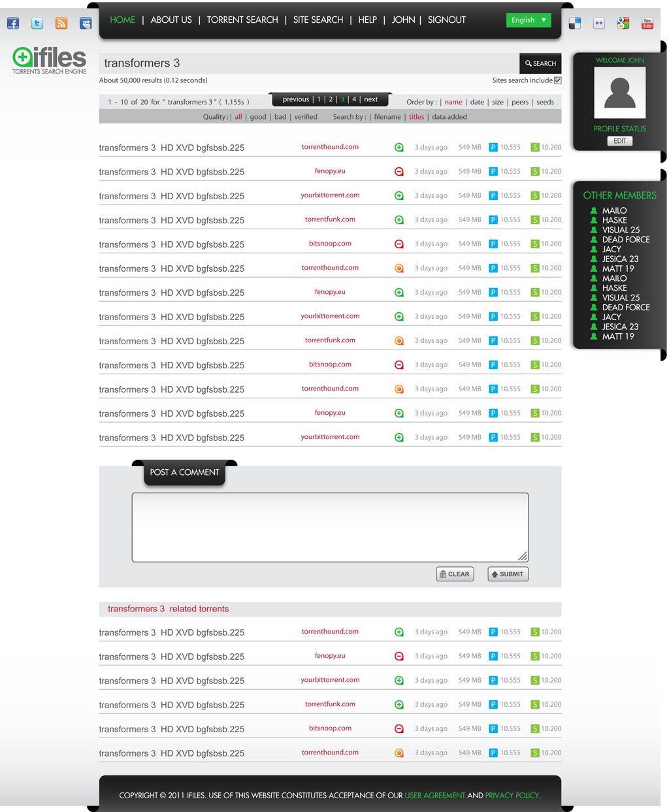Focus the Post a Comment text area
Image resolution: width=669 pixels, height=812 pixels.
(x=330, y=527)
